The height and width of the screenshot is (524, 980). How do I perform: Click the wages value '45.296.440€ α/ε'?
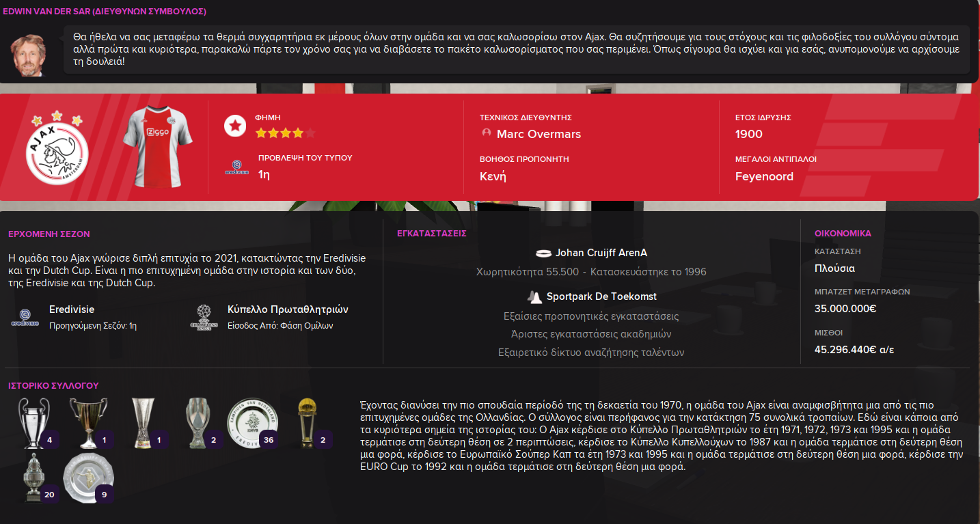coord(854,350)
